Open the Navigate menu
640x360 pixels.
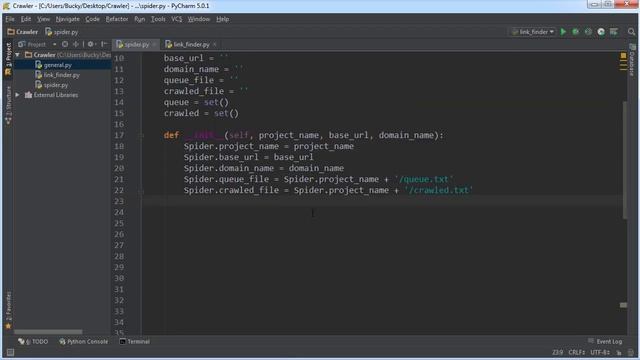67,19
